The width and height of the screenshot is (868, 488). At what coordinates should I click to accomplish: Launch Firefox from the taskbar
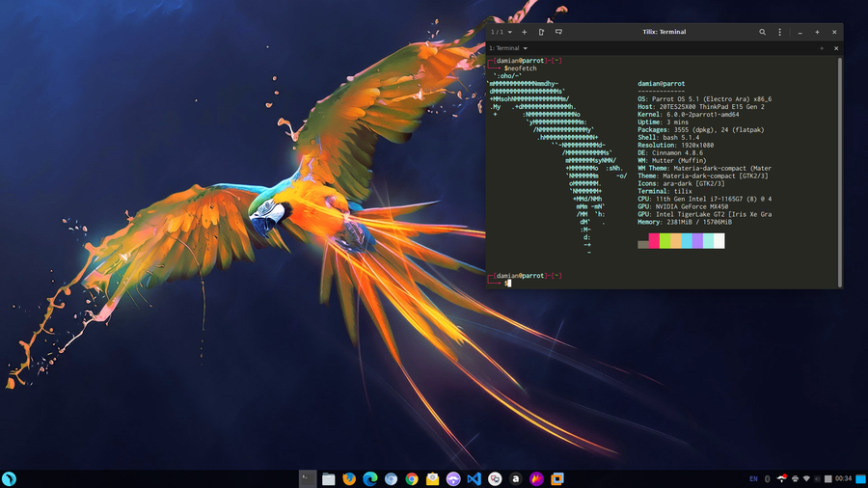click(x=349, y=478)
